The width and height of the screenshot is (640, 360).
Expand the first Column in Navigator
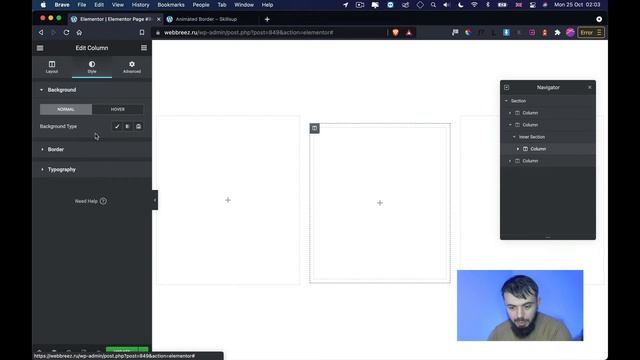coord(510,113)
